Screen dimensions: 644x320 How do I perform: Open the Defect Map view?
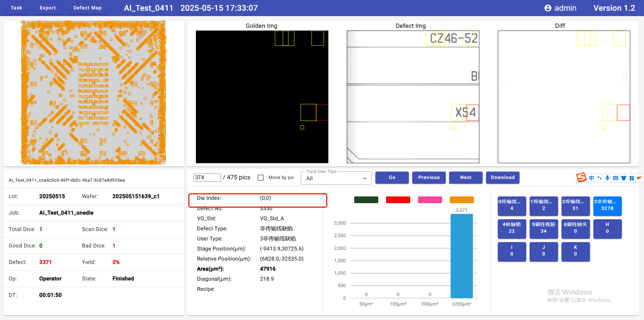point(87,8)
